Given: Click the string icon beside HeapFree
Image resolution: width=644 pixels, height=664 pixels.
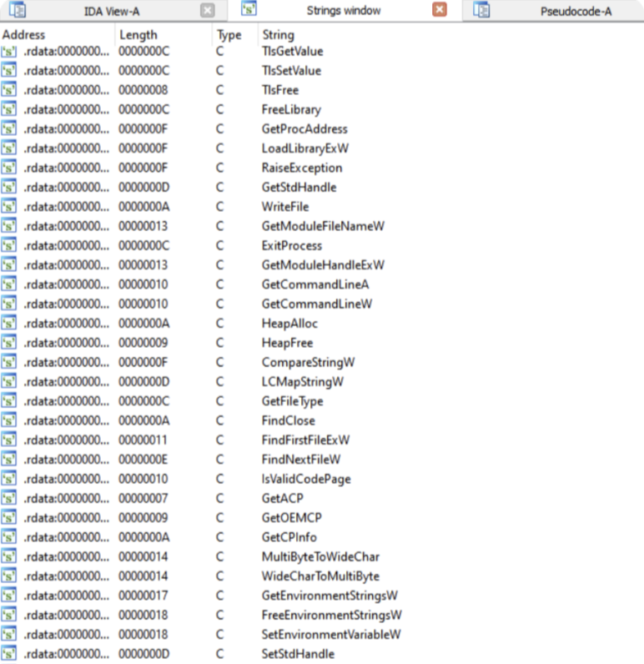Looking at the screenshot, I should click(x=9, y=343).
